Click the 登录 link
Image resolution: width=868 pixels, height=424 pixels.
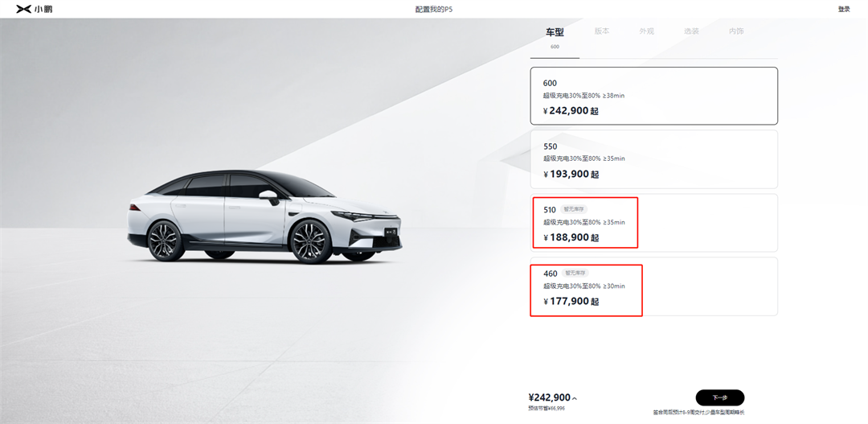point(844,9)
